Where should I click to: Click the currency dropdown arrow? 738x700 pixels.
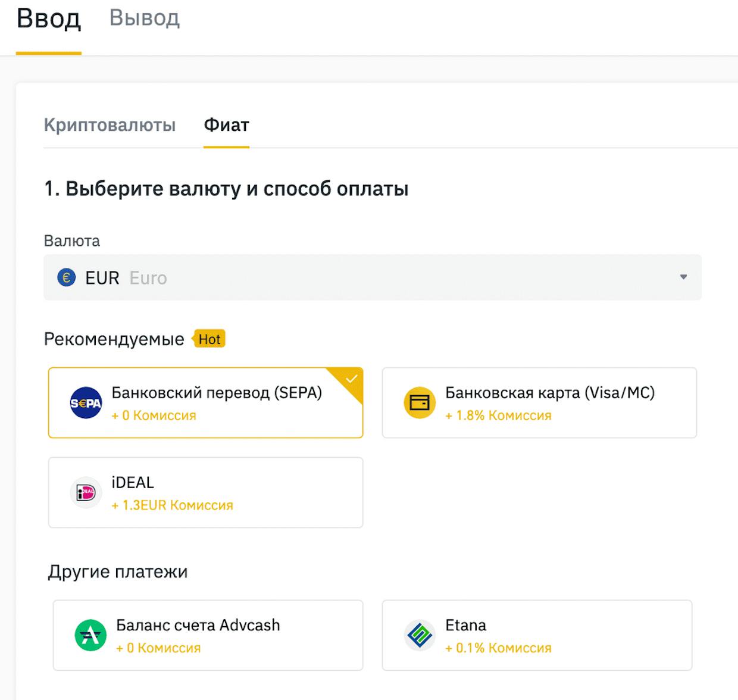point(683,277)
